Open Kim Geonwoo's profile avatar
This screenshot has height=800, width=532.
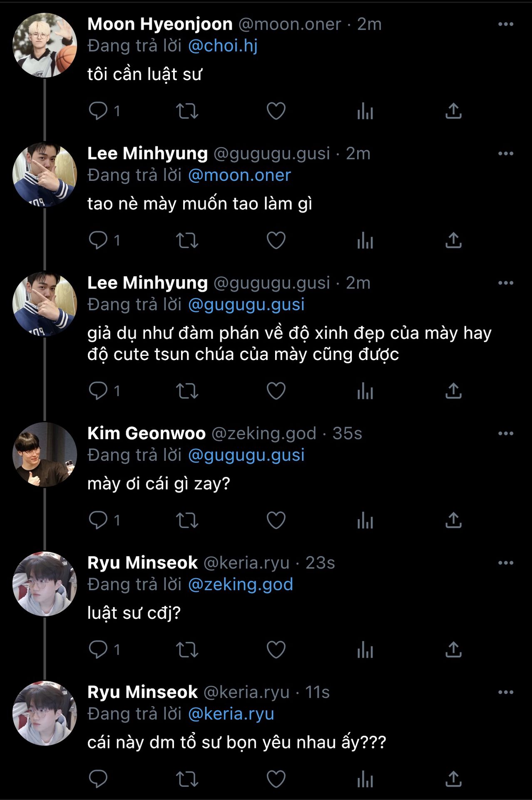click(x=45, y=455)
